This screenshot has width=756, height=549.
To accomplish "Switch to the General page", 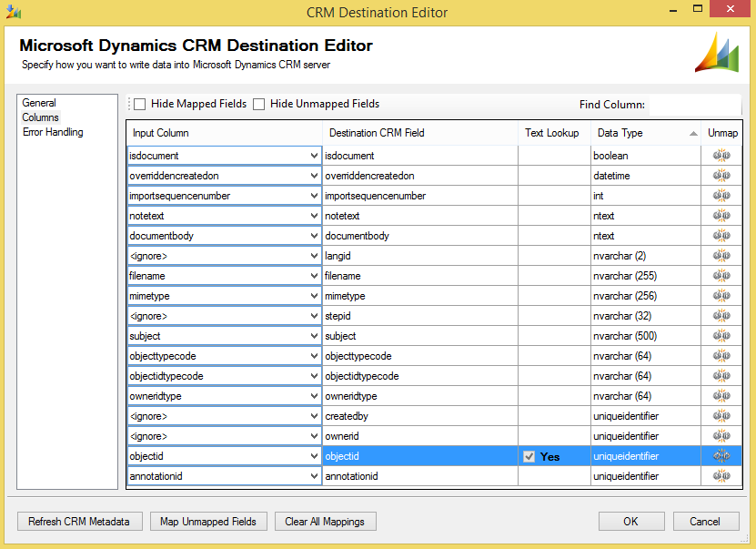I will (39, 103).
